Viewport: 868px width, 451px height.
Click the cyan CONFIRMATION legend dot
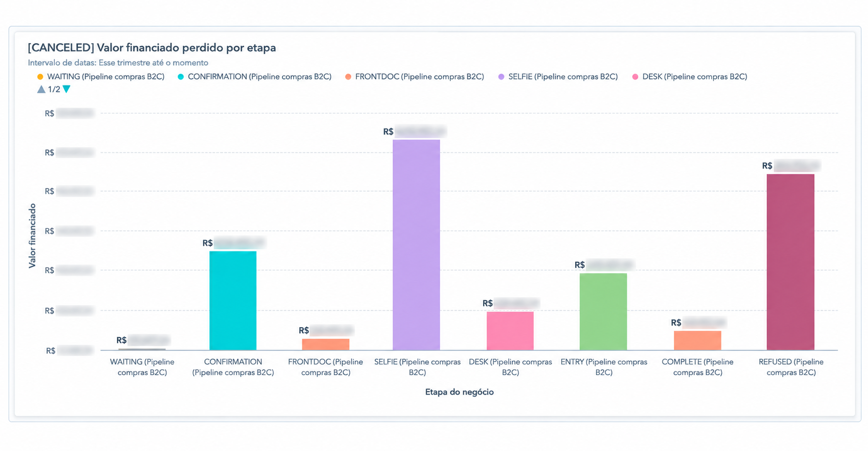pos(181,77)
